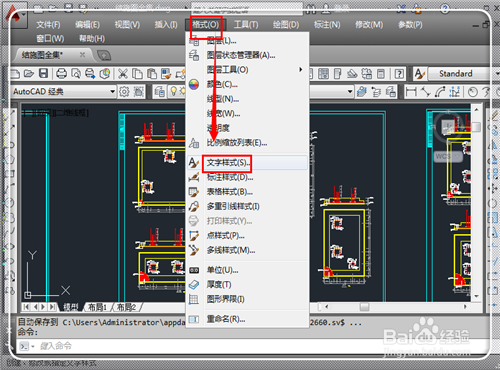The image size is (500, 370).
Task: Open the 绘图(D) menu
Action: point(286,25)
